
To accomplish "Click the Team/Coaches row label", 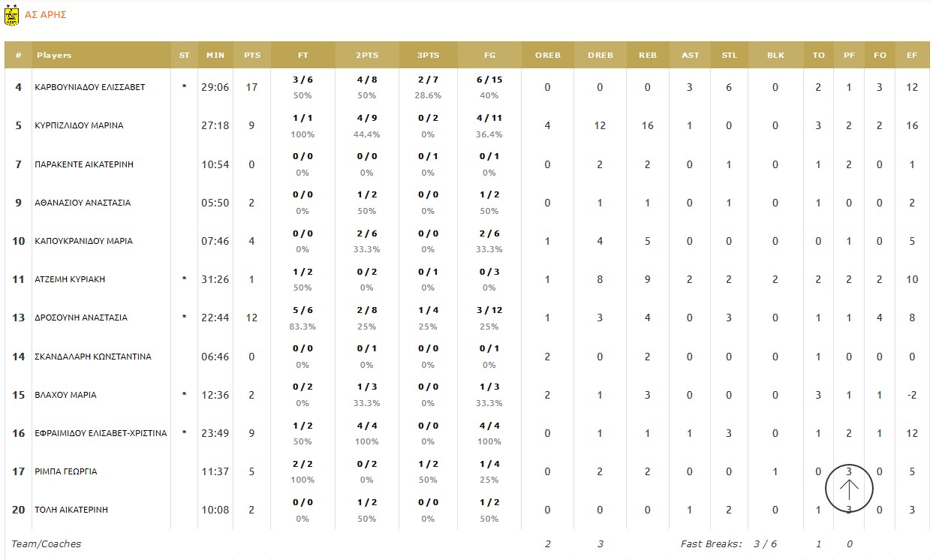I will (47, 544).
